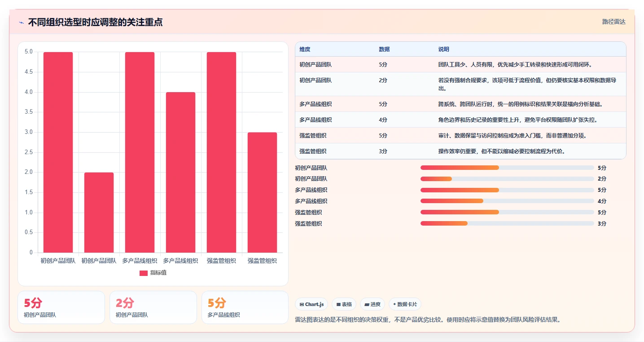Click the 4分 label after the progress bar
This screenshot has height=342, width=644.
[x=602, y=201]
